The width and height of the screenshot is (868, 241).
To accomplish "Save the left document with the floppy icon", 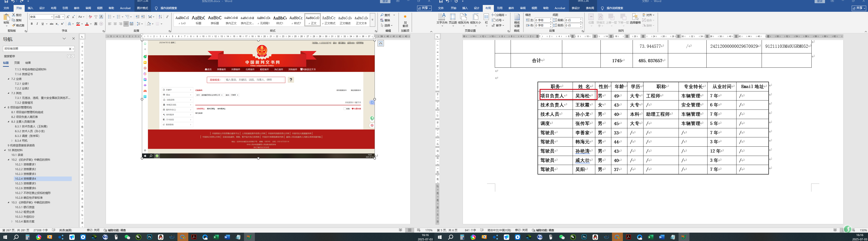I will pos(6,1).
